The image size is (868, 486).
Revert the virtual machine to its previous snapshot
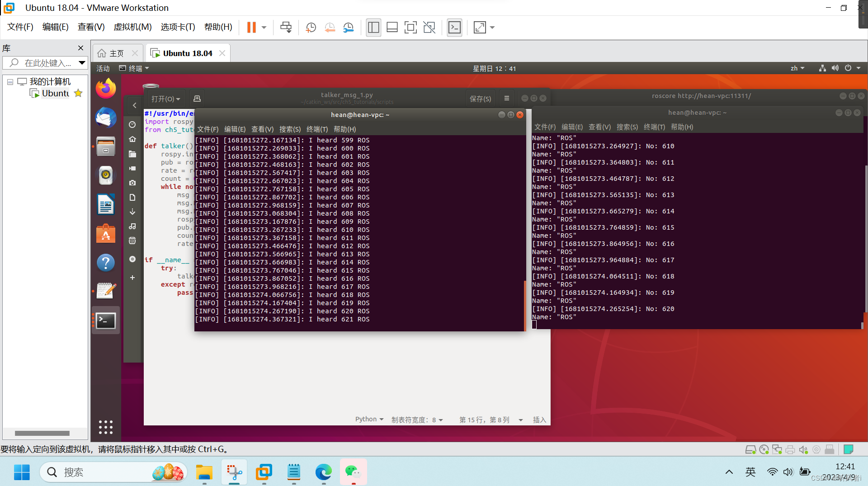[x=330, y=28]
